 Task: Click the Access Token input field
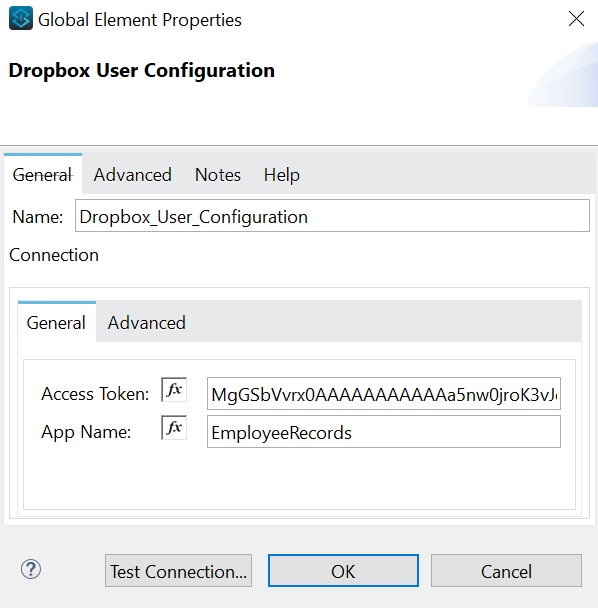[384, 393]
